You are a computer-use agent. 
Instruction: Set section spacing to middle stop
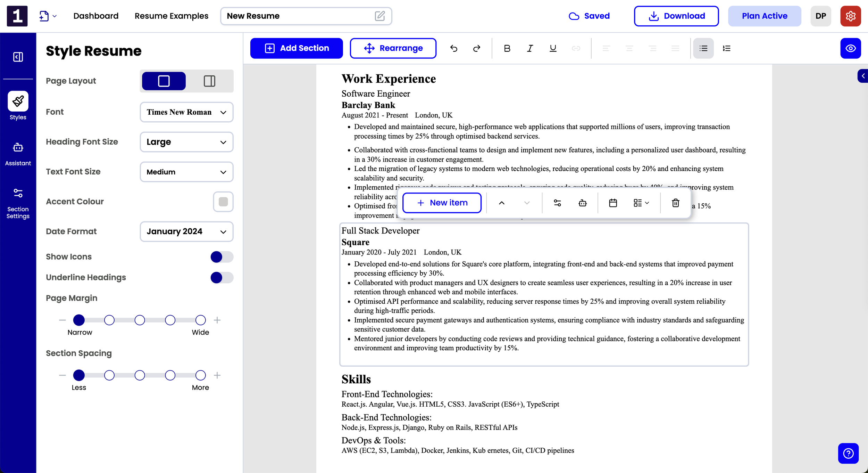[140, 375]
